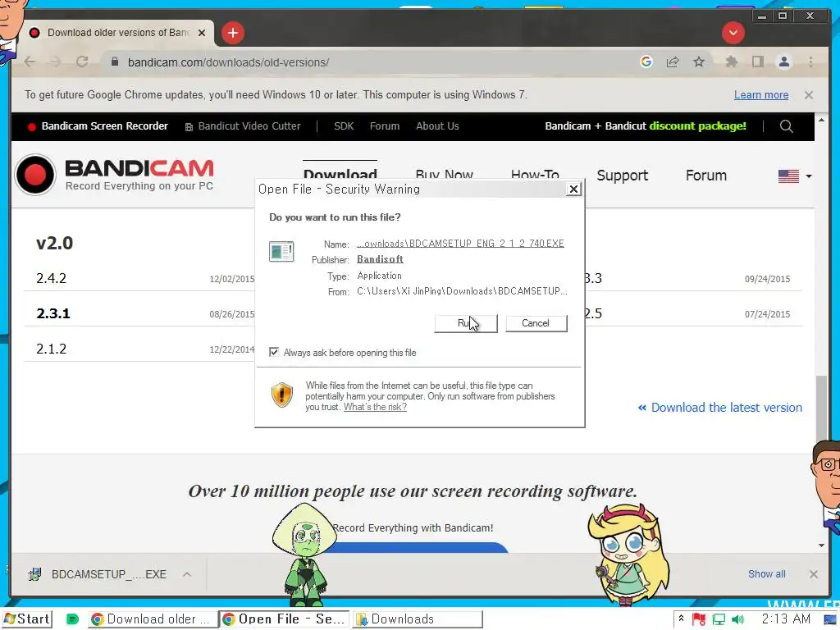Open the Chrome three-dot menu
The image size is (840, 630).
click(x=810, y=62)
